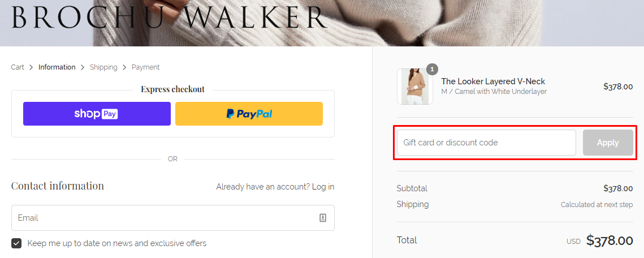The height and width of the screenshot is (258, 644).
Task: Select the Information breadcrumb step
Action: coord(57,67)
